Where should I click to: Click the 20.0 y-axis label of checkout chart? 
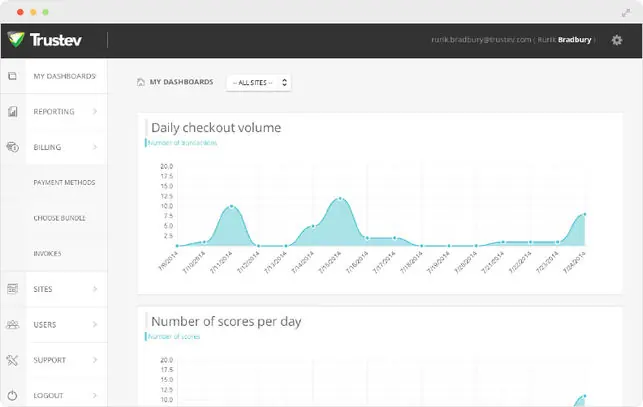166,166
